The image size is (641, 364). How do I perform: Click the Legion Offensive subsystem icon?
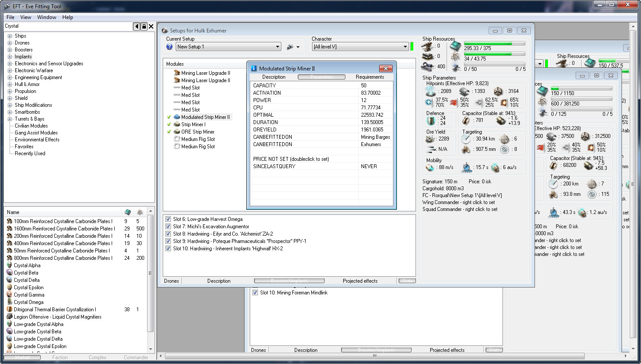pyautogui.click(x=10, y=317)
